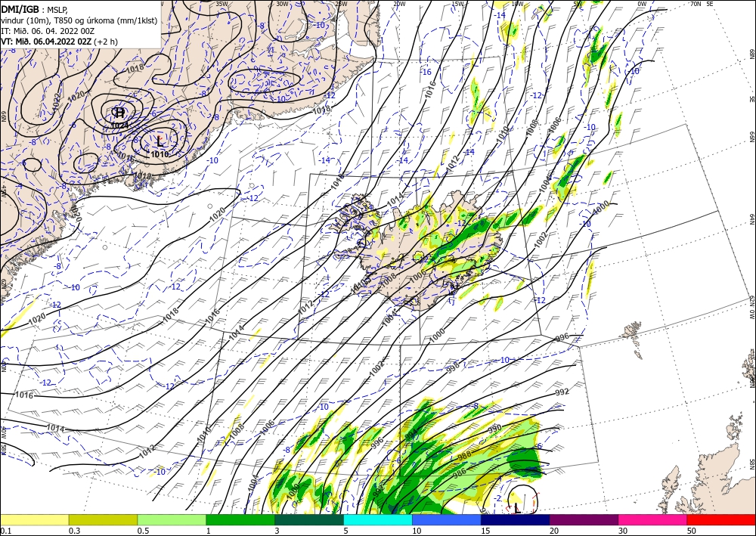
Task: Click the 'vindur (10m), T850 og úrkoma' line
Action: (x=79, y=20)
